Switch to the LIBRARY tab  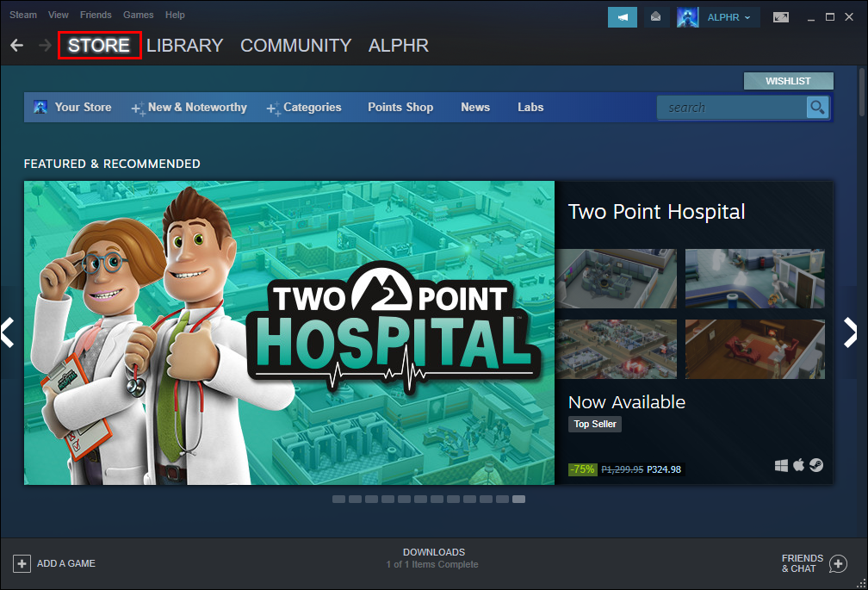(x=185, y=46)
